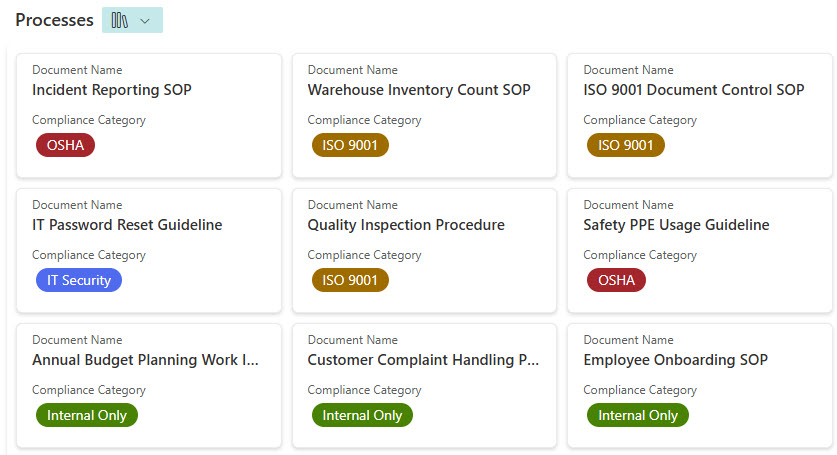837x455 pixels.
Task: Click the OSHA badge on Incident Reporting SOP
Action: point(65,145)
